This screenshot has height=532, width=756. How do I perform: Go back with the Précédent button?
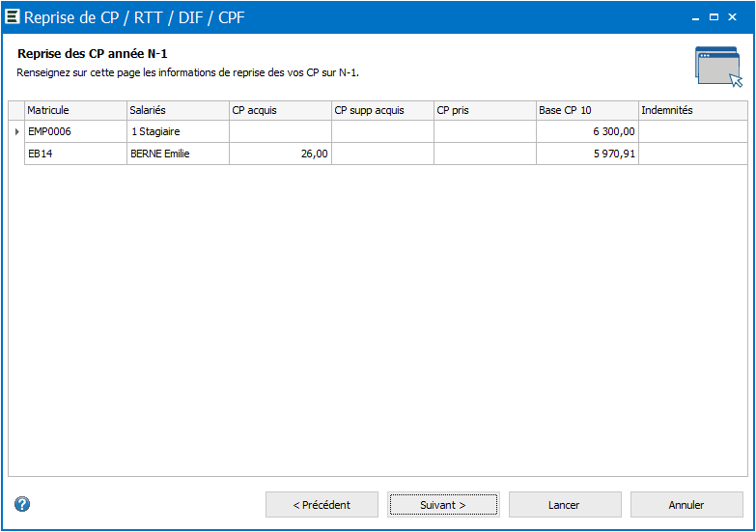pos(322,505)
